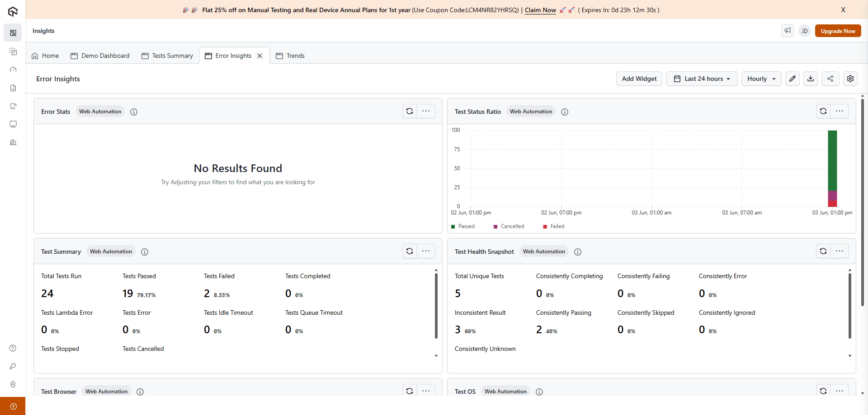Download the dashboard via download icon
This screenshot has width=868, height=415.
[811, 79]
